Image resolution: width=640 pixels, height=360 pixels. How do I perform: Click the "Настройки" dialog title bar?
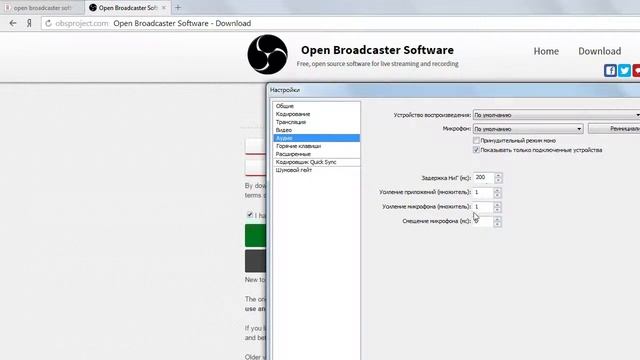[454, 90]
